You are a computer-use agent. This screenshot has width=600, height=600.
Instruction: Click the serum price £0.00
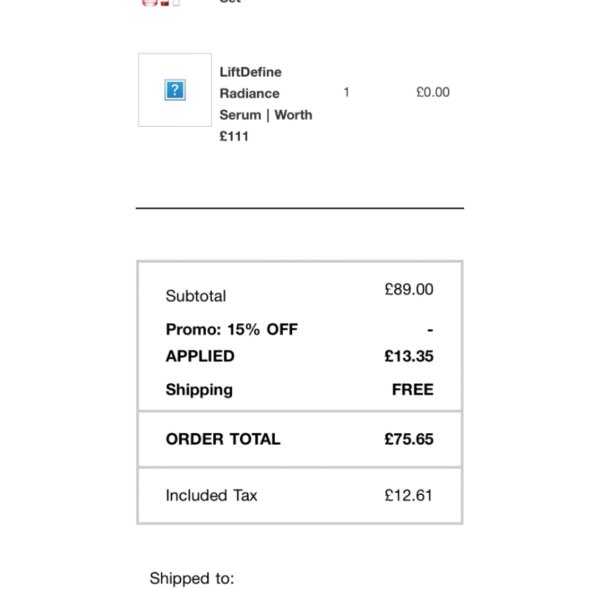(x=432, y=92)
